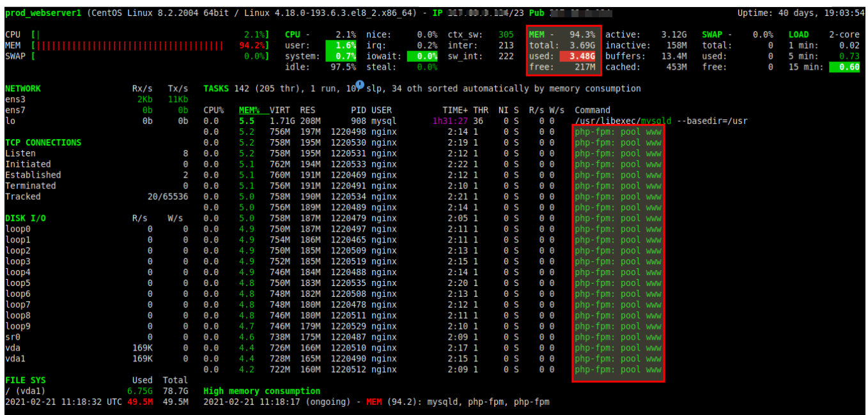Sort processes by the MEM% column header
The height and width of the screenshot is (415, 868).
[x=249, y=110]
